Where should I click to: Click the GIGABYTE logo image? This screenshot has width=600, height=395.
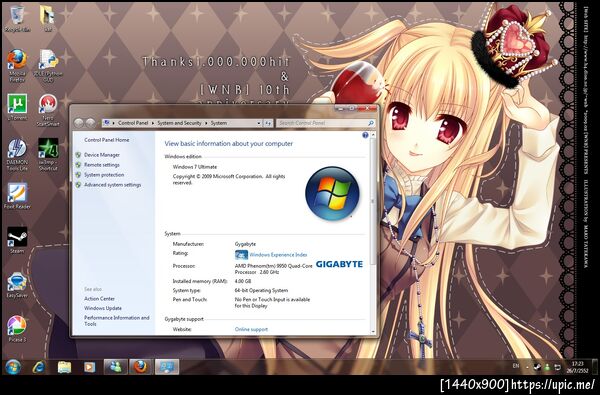click(339, 264)
